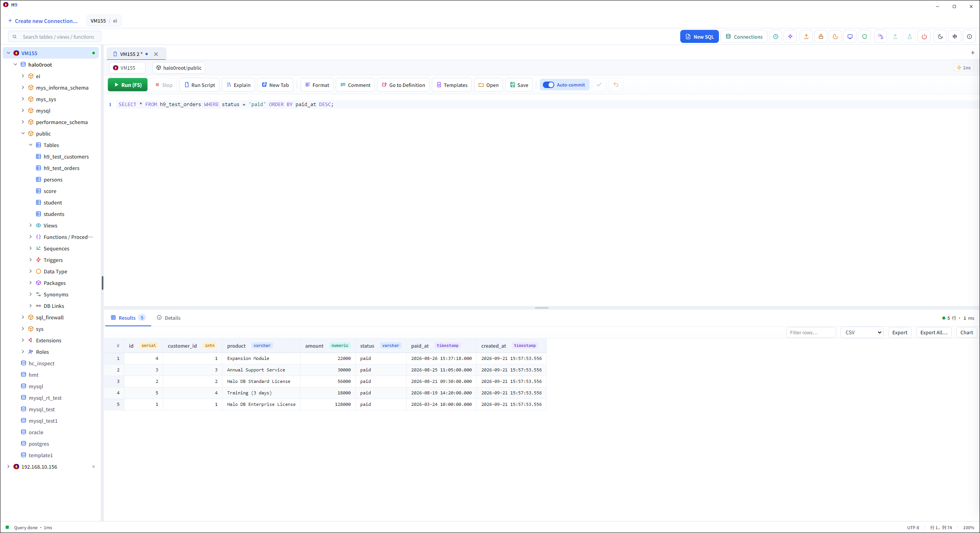The width and height of the screenshot is (980, 533).
Task: Open the purple monitor icon
Action: (850, 37)
